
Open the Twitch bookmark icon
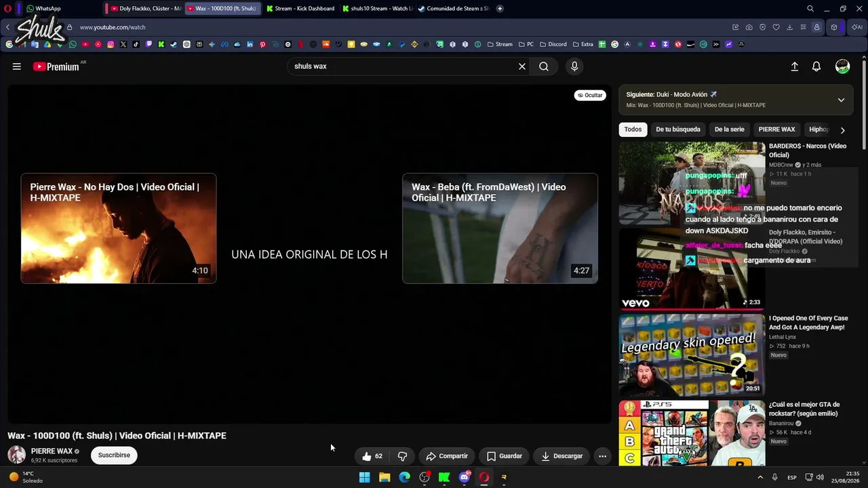pyautogui.click(x=149, y=45)
